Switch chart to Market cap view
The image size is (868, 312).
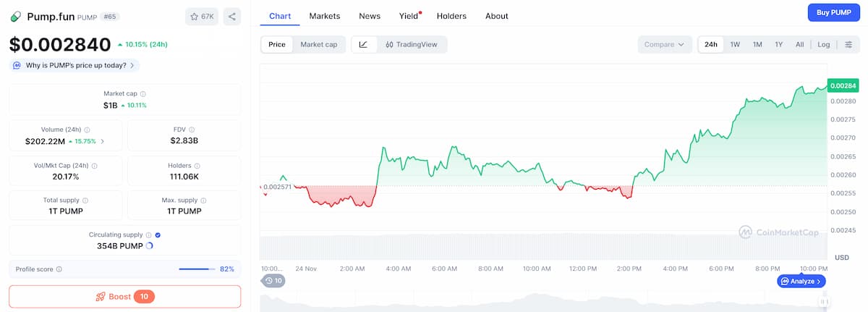click(319, 44)
